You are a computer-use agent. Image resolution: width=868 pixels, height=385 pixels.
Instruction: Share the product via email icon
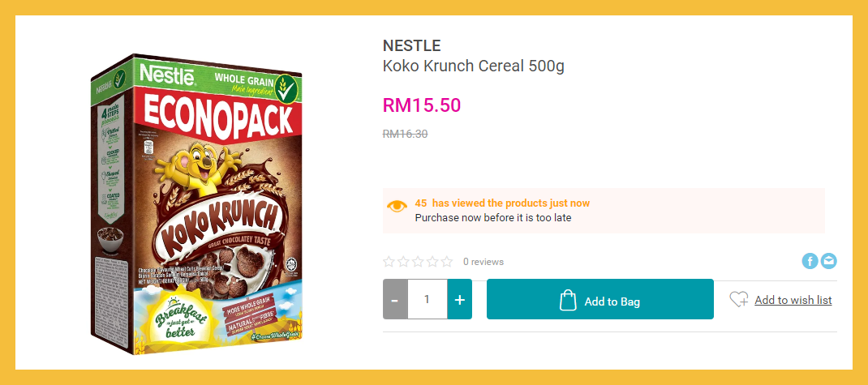[x=828, y=261]
